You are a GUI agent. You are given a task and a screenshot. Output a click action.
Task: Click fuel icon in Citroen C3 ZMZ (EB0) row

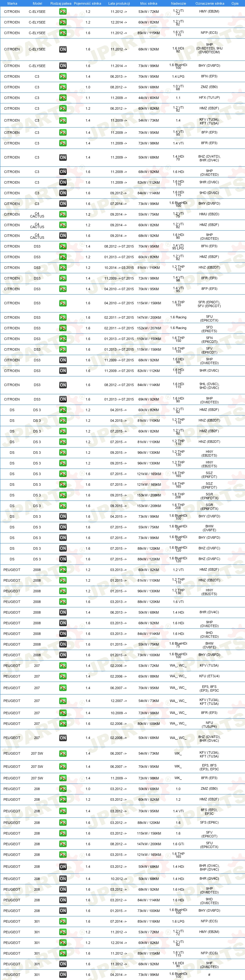63,87
